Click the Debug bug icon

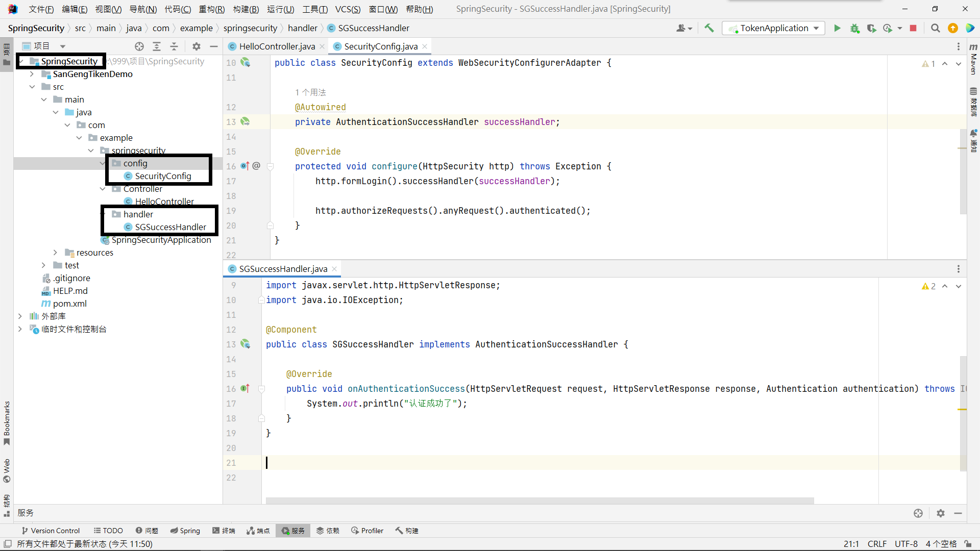[854, 28]
